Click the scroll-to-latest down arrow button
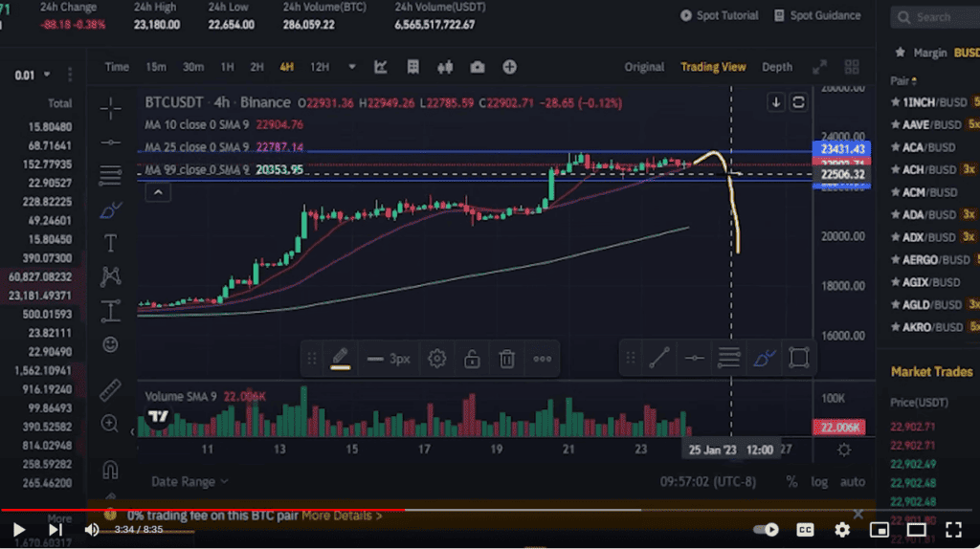The height and width of the screenshot is (549, 980). tap(775, 102)
